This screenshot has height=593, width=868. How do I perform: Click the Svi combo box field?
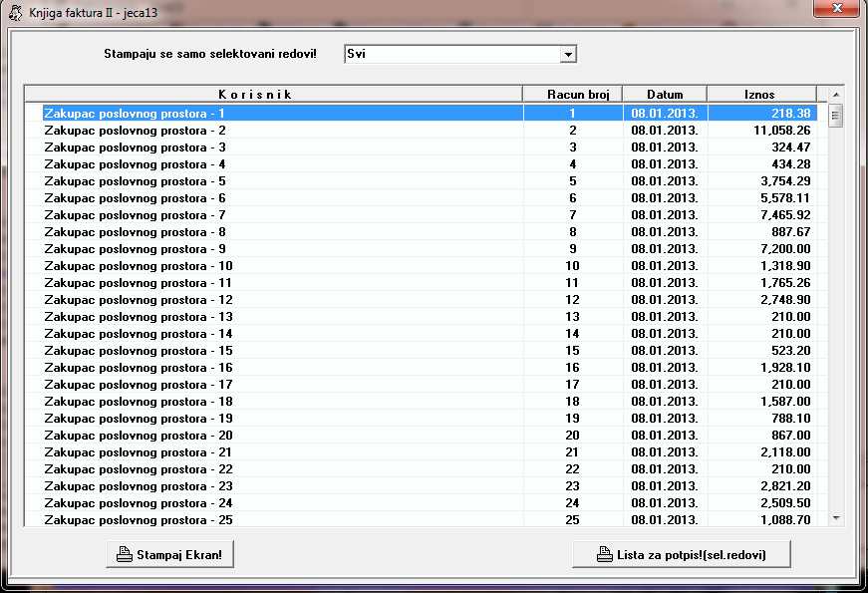pyautogui.click(x=460, y=54)
